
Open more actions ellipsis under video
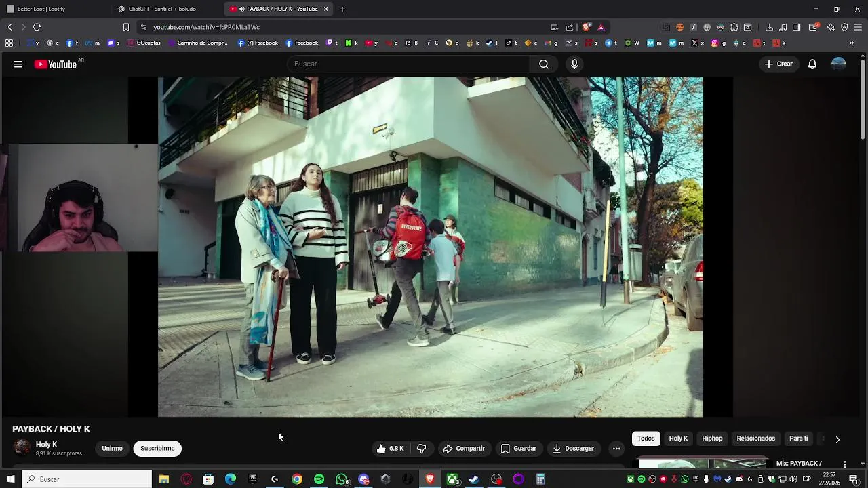[616, 449]
